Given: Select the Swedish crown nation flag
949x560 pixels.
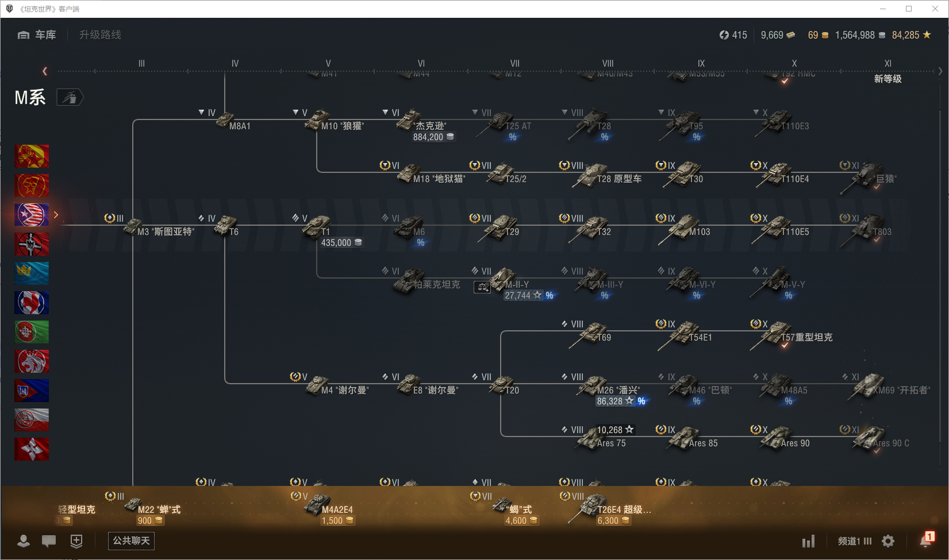Looking at the screenshot, I should click(x=32, y=273).
